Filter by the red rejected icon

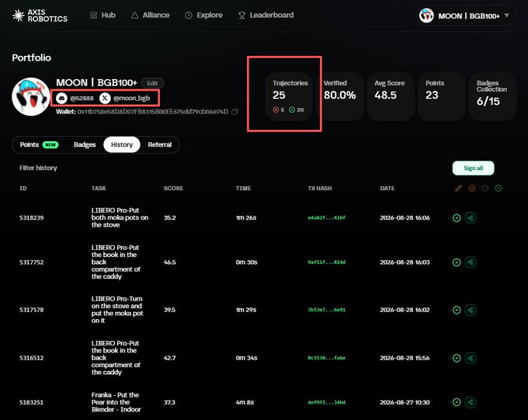point(472,189)
